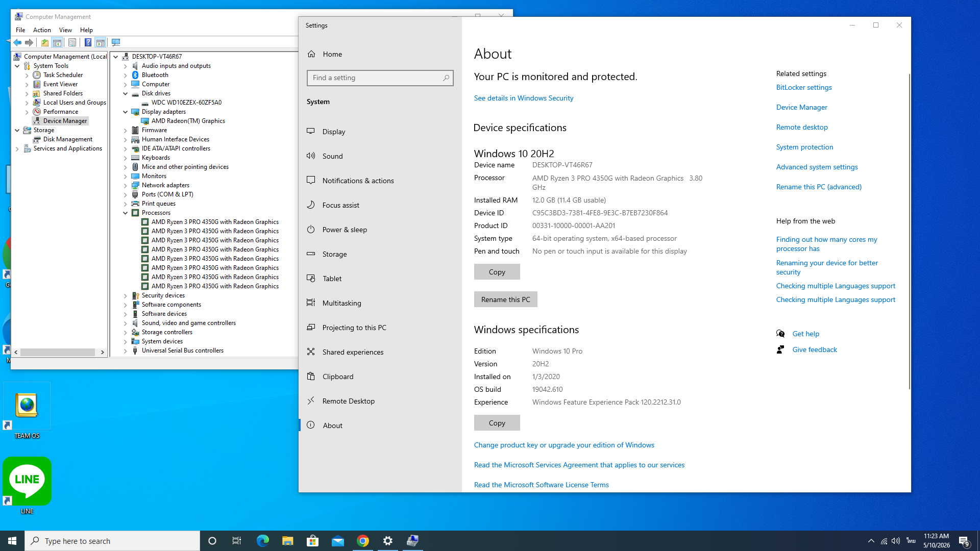Open the Action Center notifications icon
Image resolution: width=980 pixels, height=551 pixels.
pos(964,541)
